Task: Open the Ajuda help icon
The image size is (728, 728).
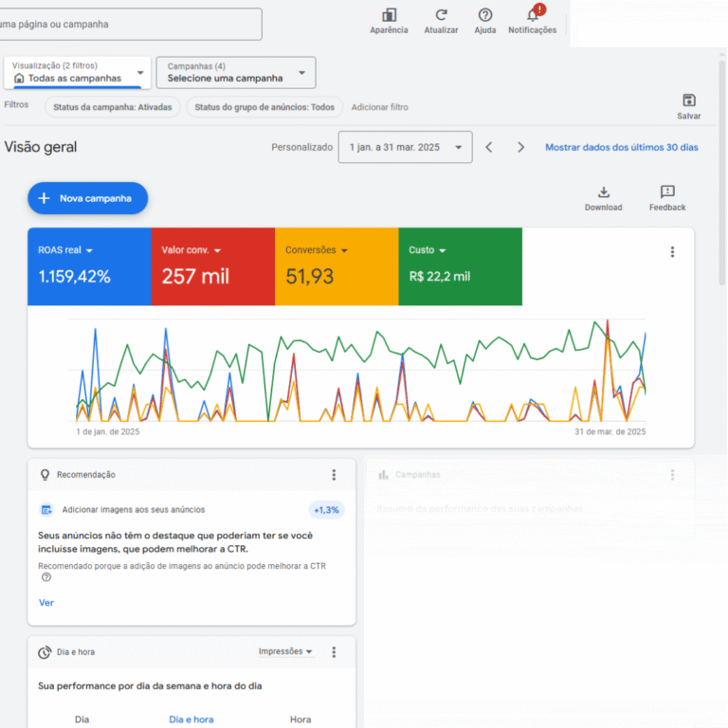Action: pos(485,15)
